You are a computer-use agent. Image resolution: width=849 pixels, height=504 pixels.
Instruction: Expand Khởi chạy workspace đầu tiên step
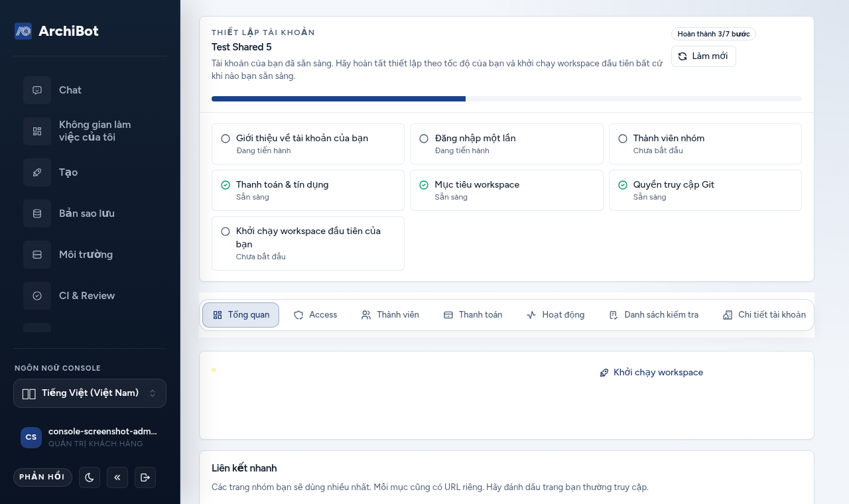(x=308, y=243)
